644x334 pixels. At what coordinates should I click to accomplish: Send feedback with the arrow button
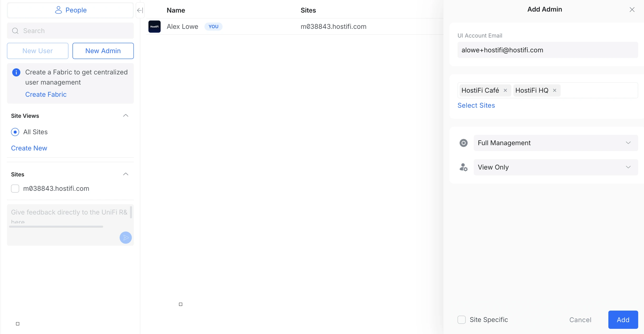pos(126,237)
